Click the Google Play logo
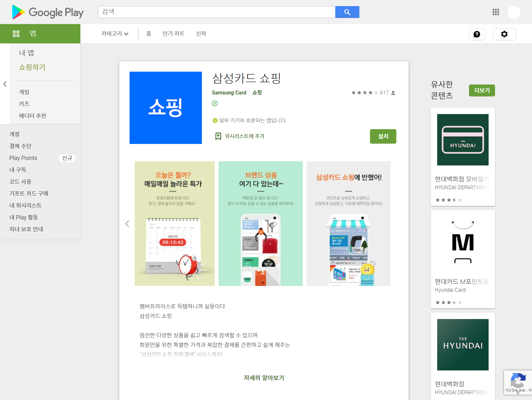 pos(48,12)
